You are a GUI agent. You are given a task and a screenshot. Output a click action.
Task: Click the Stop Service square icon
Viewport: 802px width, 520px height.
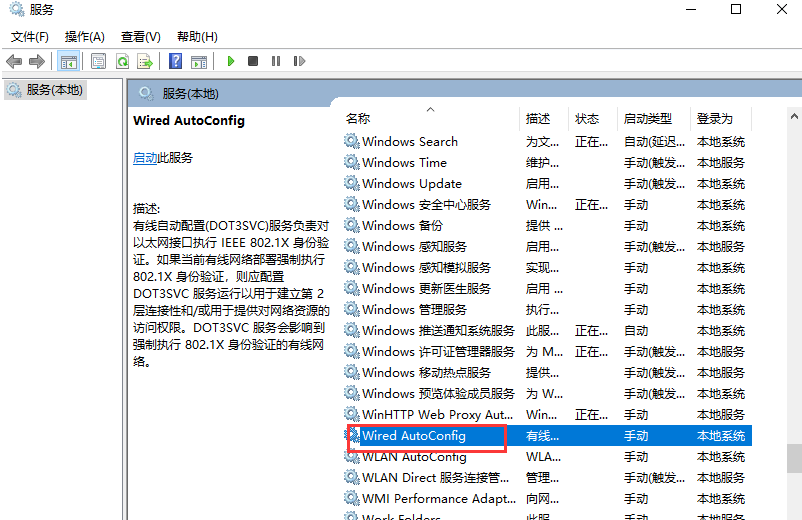click(253, 61)
